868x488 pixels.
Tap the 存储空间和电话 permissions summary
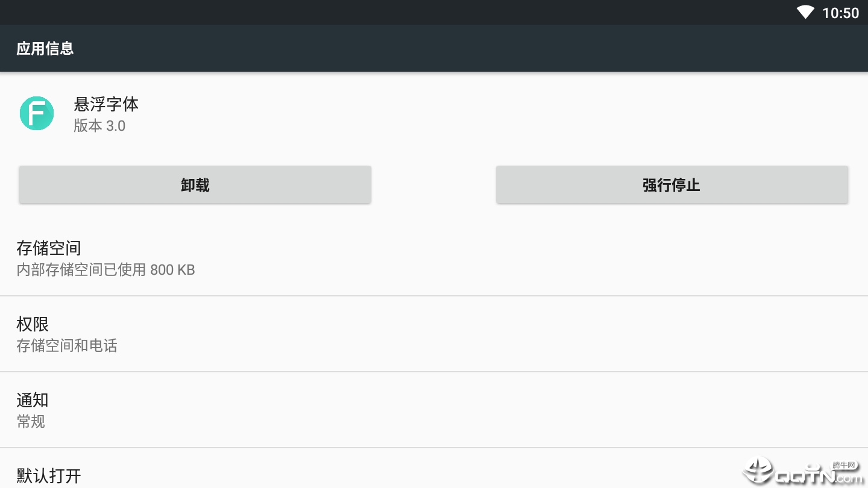(67, 346)
